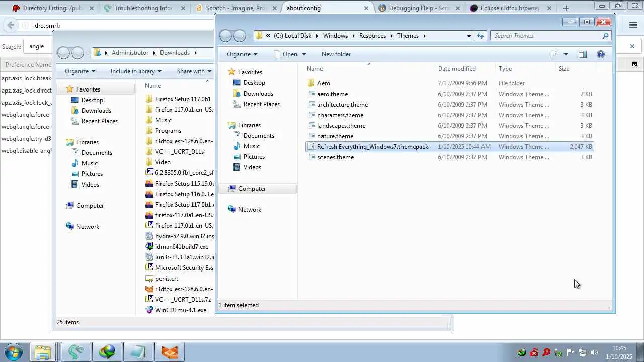The width and height of the screenshot is (644, 362).
Task: Navigate to Administrator breadcrumb in Downloads window
Action: click(x=130, y=53)
